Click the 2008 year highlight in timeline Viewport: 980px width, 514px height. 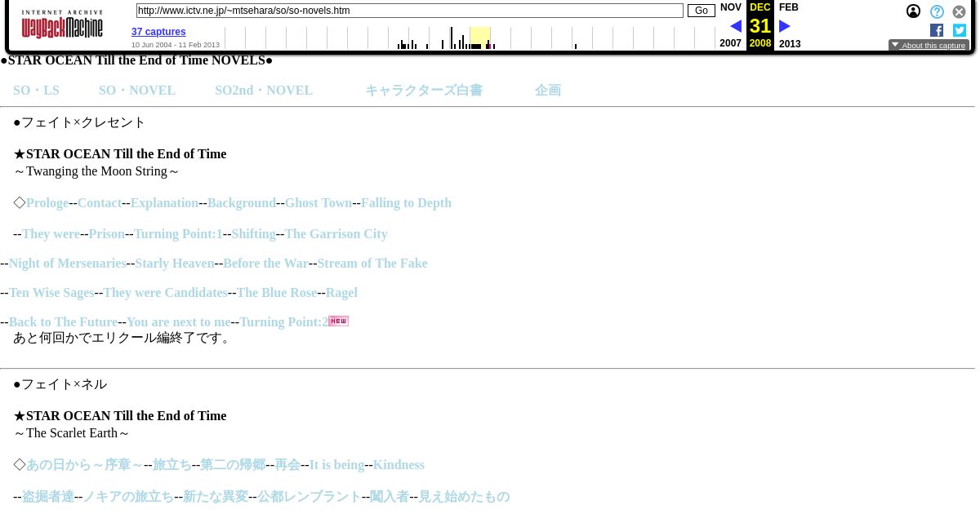tap(480, 38)
